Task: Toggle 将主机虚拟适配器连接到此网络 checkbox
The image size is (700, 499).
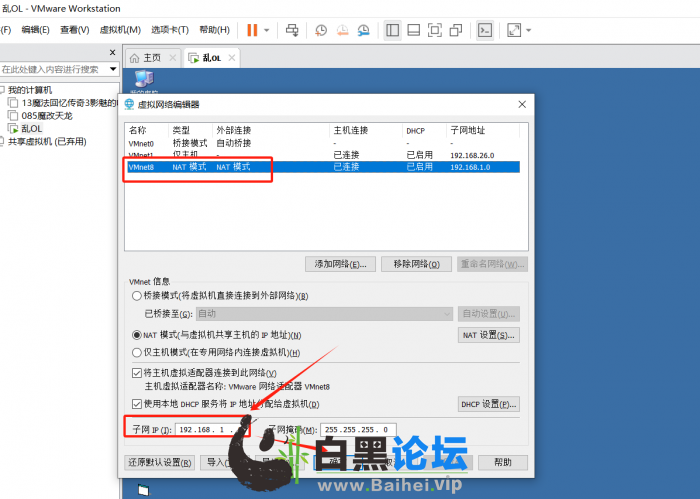Action: pos(137,373)
